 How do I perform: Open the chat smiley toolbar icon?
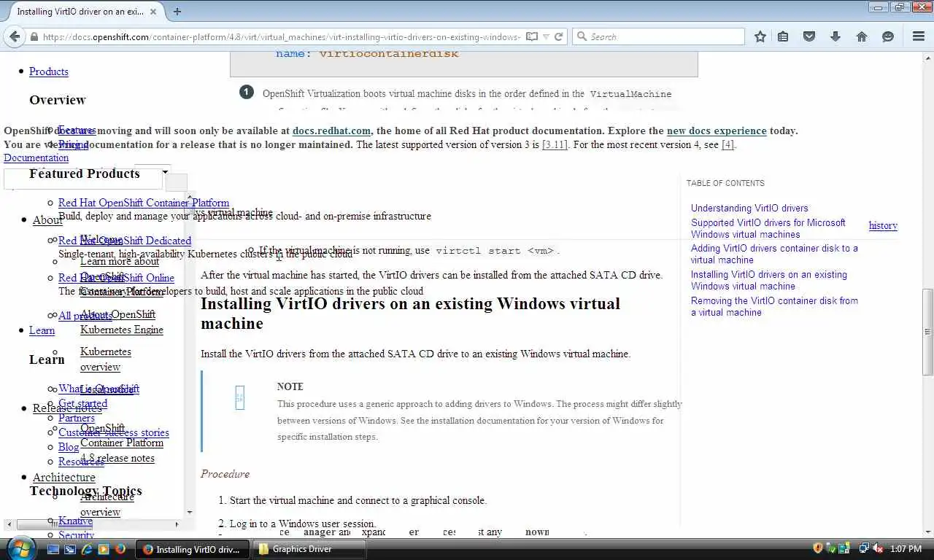[888, 36]
